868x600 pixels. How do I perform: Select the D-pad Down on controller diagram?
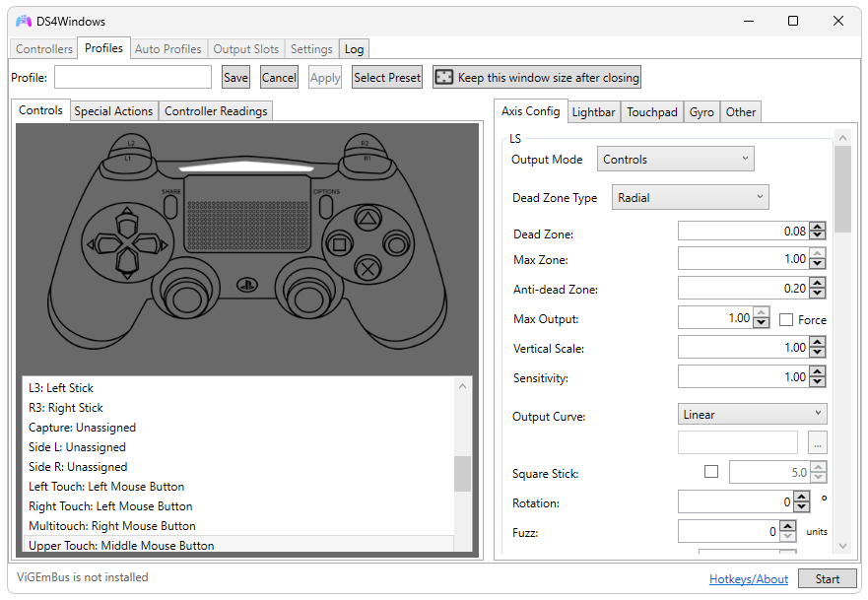(x=127, y=263)
